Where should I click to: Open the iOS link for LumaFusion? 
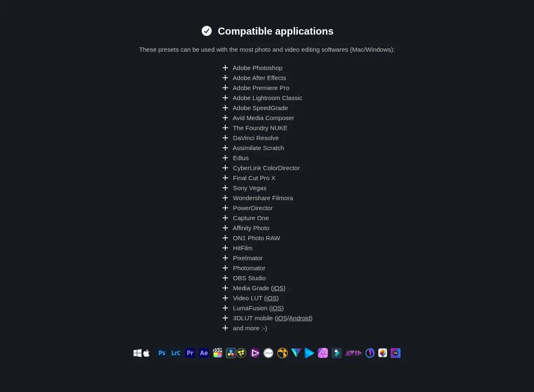(276, 308)
